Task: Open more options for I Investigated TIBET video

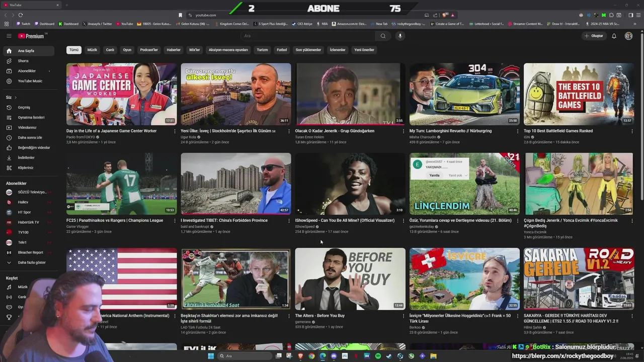Action: click(x=289, y=221)
